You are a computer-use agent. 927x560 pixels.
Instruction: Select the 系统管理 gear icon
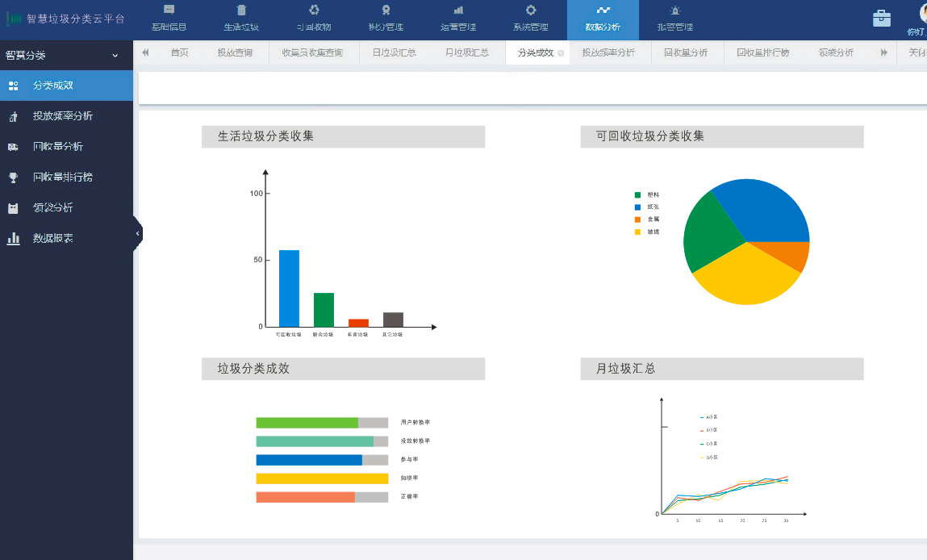coord(530,10)
